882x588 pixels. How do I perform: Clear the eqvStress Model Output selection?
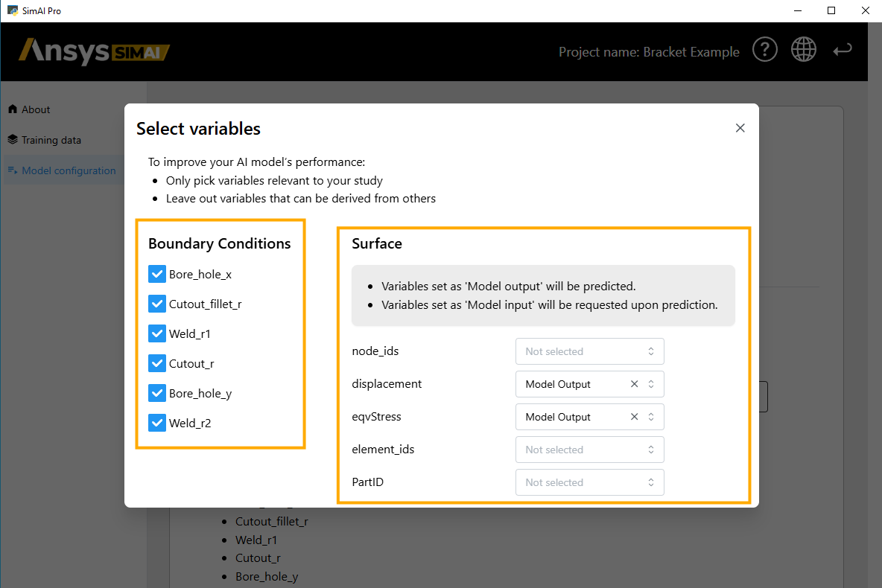(634, 417)
